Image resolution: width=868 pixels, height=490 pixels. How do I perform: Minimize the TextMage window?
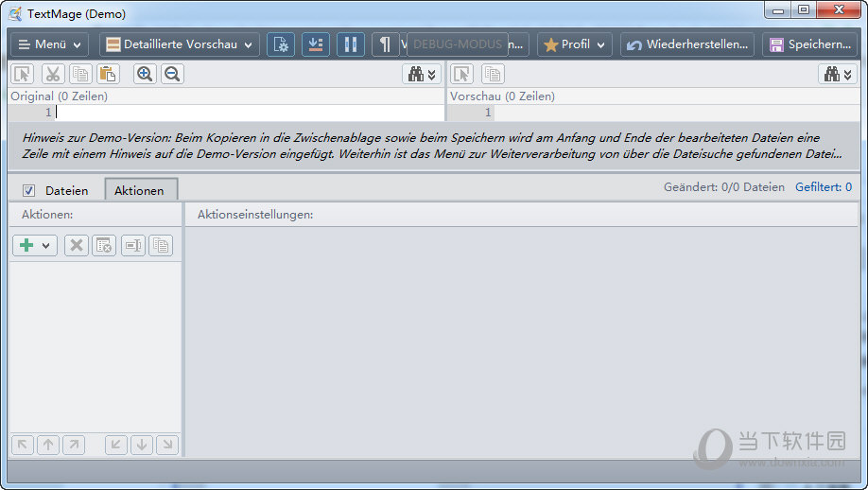pos(778,10)
